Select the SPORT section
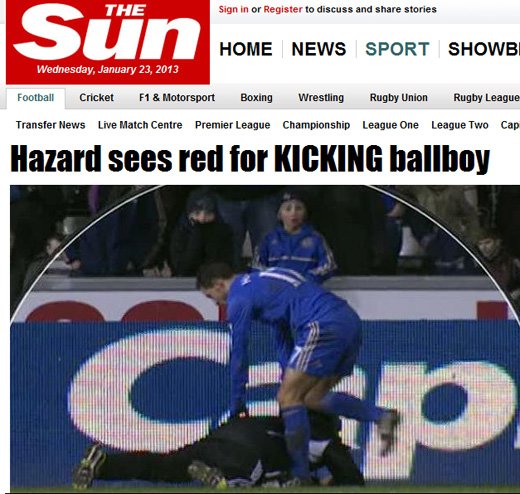This screenshot has height=494, width=520. click(397, 49)
